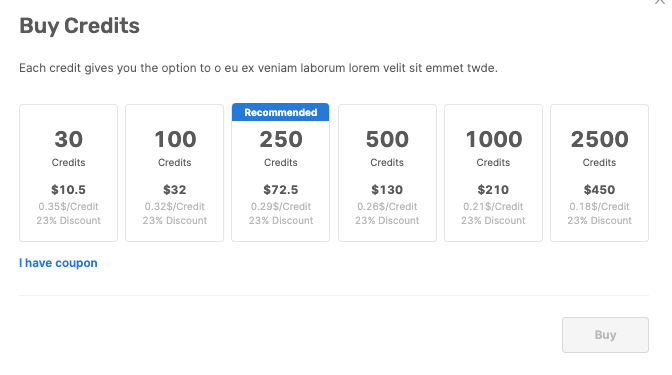672x375 pixels.
Task: Click the 0.18$/Credit rate text
Action: click(x=600, y=207)
